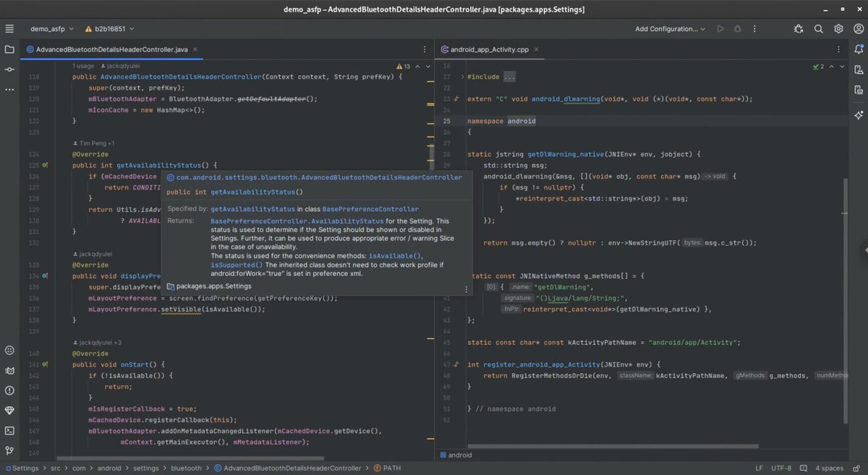The height and width of the screenshot is (475, 868).
Task: Open more run actions vertical dots
Action: point(754,29)
